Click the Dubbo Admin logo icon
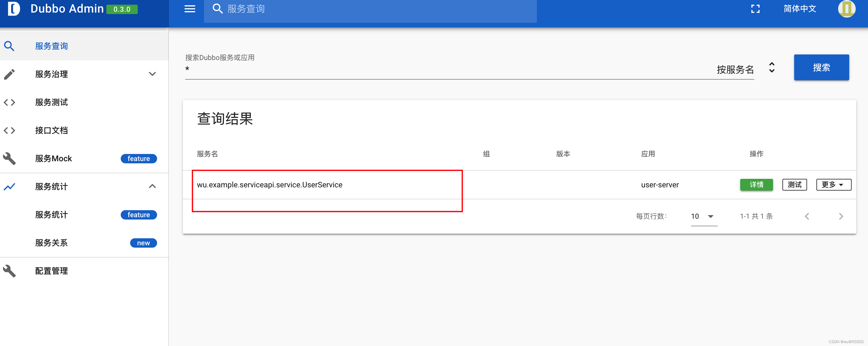 point(13,8)
